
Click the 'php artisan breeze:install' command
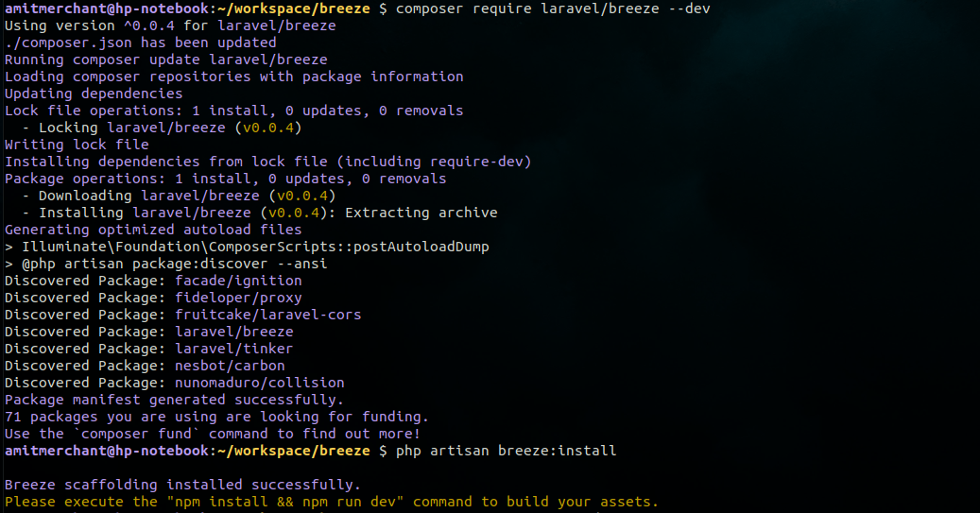tap(507, 451)
